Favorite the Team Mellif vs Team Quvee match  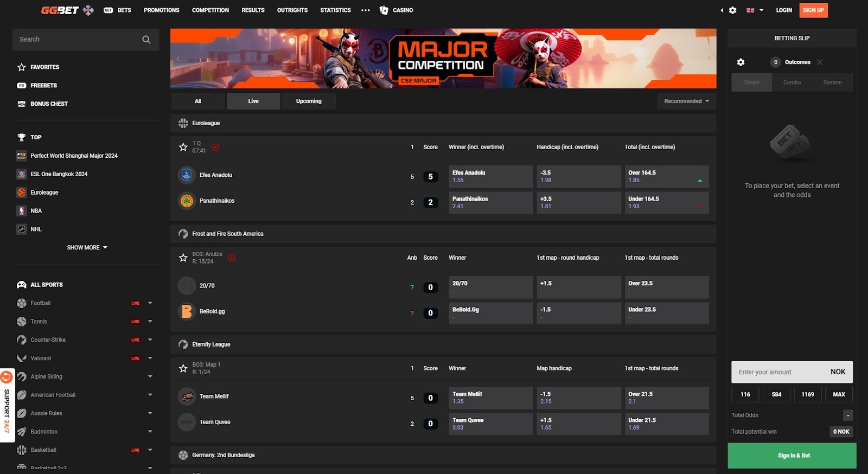point(183,369)
